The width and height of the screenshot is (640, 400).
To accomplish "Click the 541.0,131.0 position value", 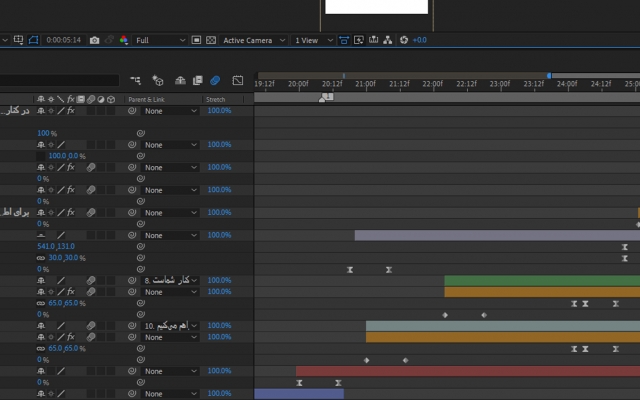I will pos(56,246).
